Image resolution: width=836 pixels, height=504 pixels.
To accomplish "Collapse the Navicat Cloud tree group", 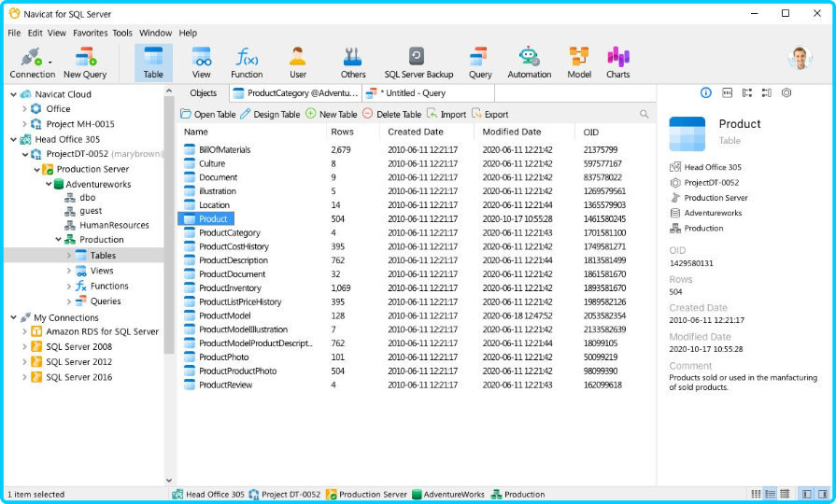I will [12, 94].
